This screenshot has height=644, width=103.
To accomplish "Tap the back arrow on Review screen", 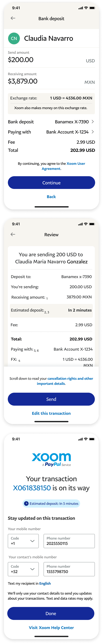I will click(13, 234).
